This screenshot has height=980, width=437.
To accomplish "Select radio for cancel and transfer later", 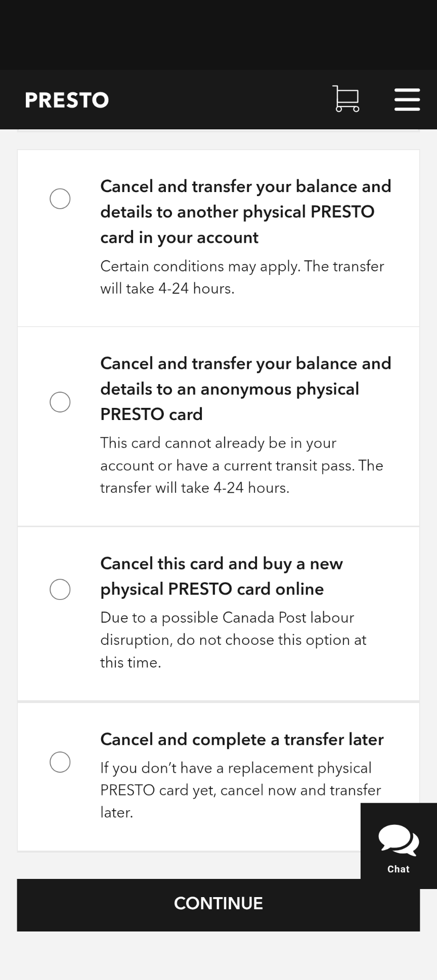I will tap(60, 762).
